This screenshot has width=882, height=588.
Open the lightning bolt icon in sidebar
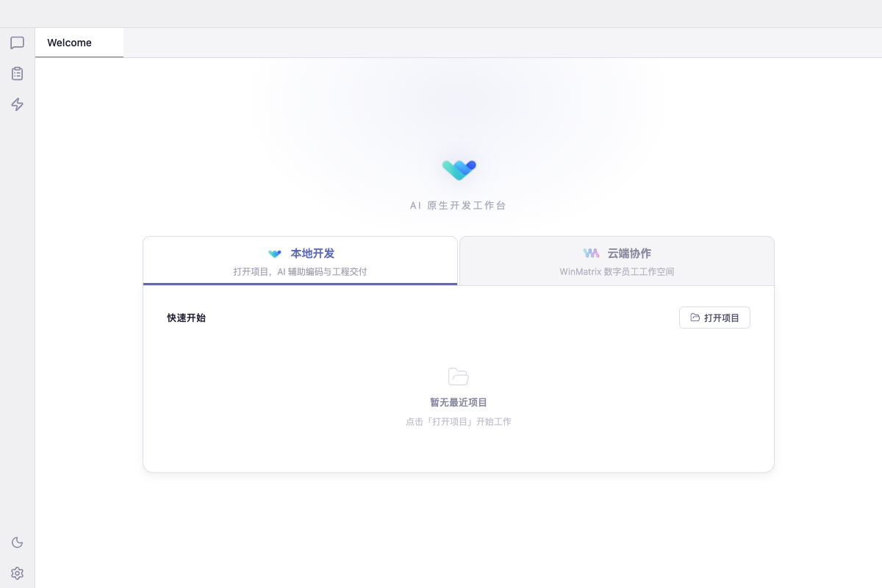pos(17,104)
